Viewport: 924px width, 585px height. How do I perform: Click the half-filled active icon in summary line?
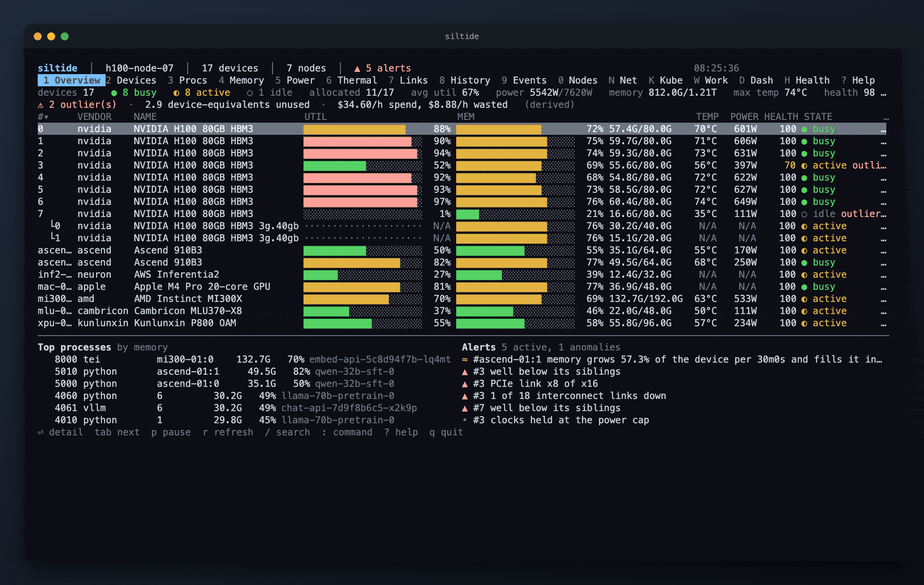coord(176,93)
